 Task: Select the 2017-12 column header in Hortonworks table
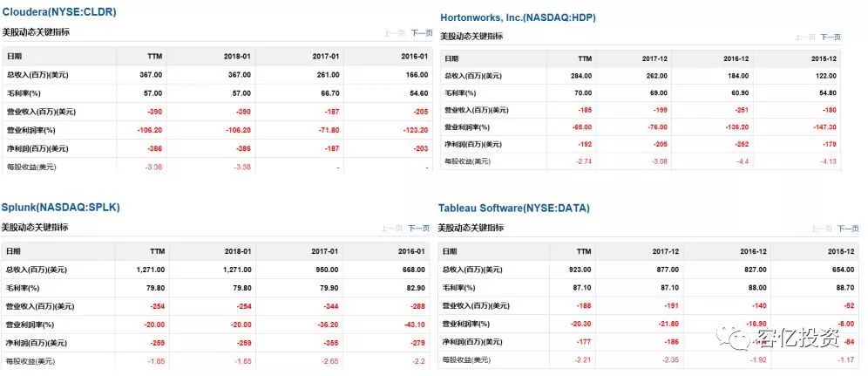(x=654, y=58)
